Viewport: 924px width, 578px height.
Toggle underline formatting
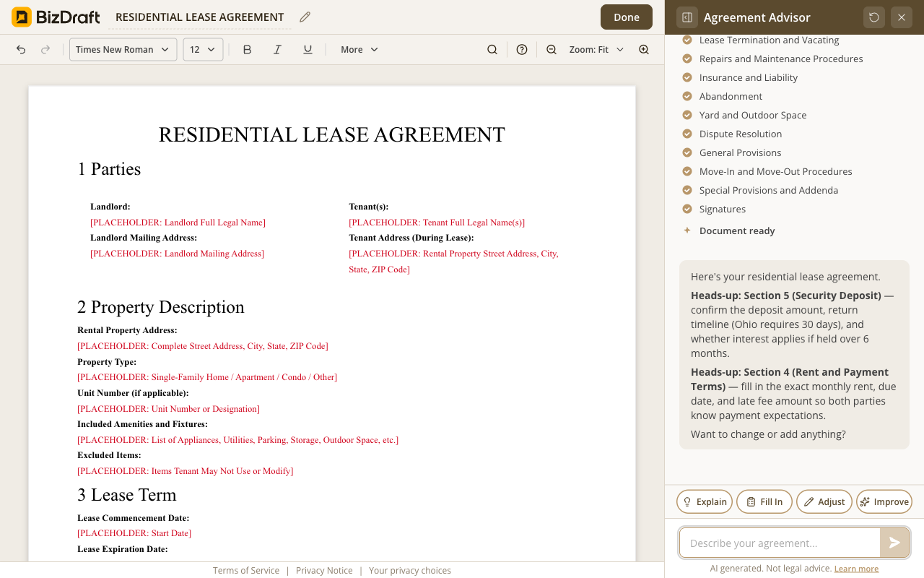tap(308, 49)
